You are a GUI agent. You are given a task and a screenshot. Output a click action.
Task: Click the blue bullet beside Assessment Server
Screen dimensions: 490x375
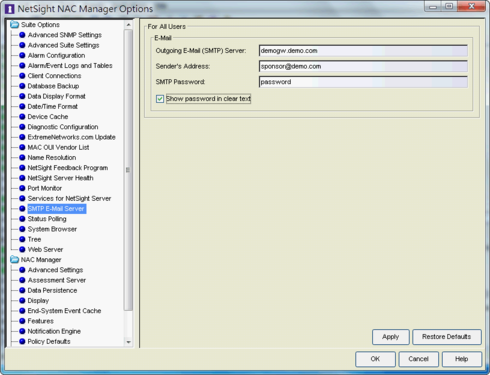pyautogui.click(x=22, y=280)
